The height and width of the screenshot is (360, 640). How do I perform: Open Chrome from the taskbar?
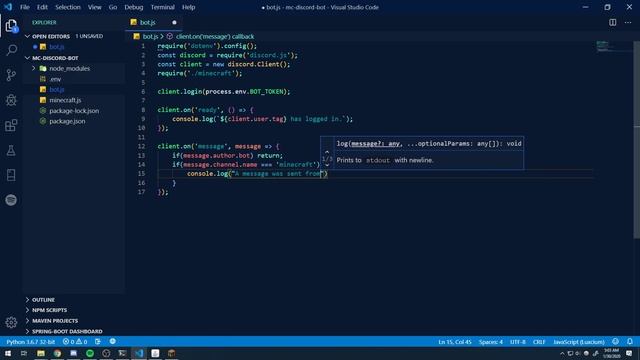57,353
